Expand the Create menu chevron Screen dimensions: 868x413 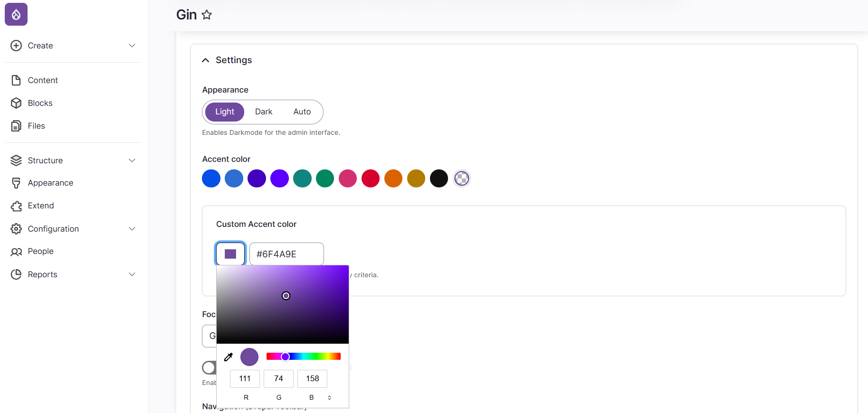coord(132,46)
